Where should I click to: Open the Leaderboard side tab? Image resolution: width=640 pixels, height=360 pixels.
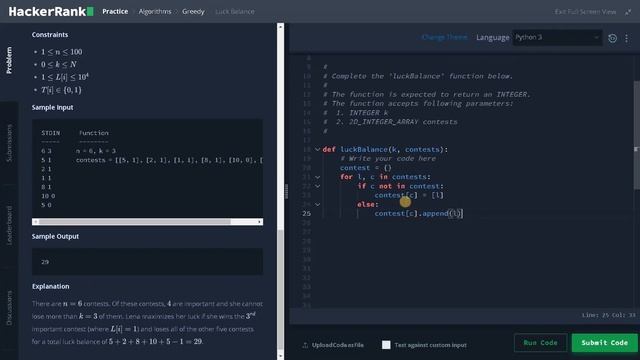click(9, 225)
